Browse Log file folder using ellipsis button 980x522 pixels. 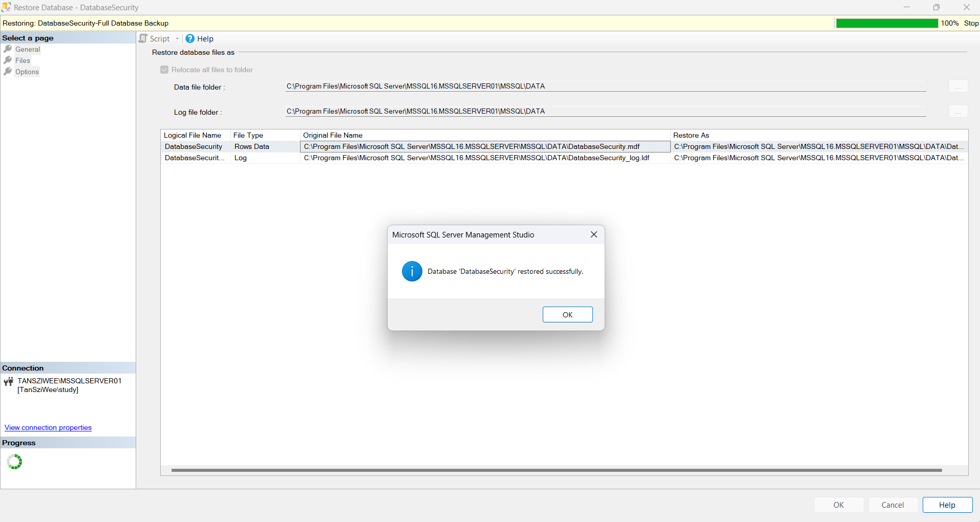click(958, 111)
